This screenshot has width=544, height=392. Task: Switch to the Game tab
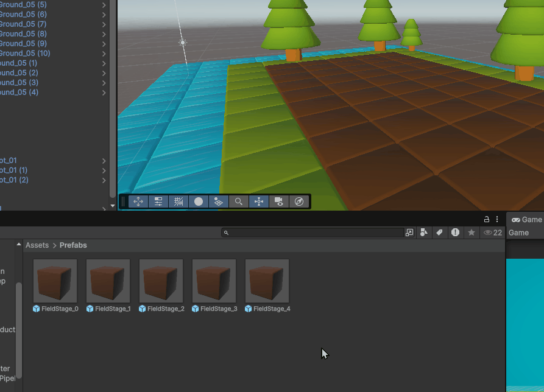click(x=526, y=220)
